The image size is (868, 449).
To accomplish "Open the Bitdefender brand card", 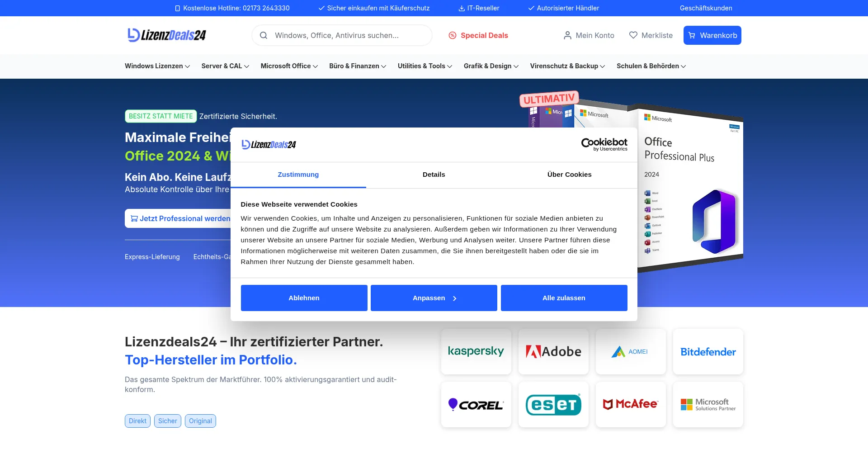I will click(708, 351).
